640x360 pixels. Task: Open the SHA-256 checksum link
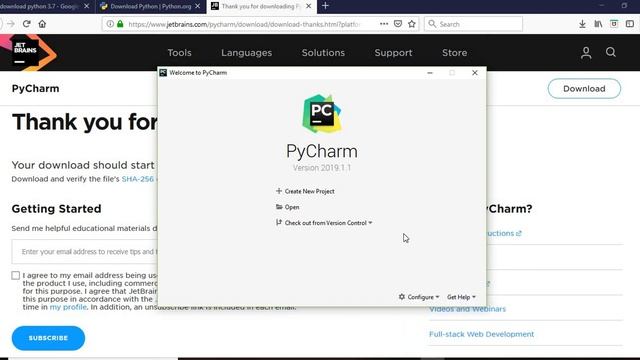coord(138,179)
